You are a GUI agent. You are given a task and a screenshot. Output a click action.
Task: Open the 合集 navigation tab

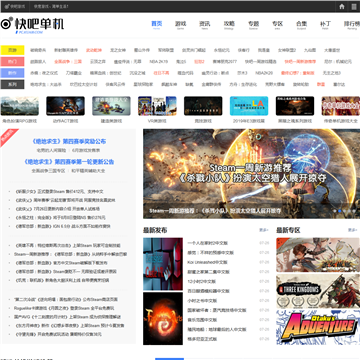[301, 24]
